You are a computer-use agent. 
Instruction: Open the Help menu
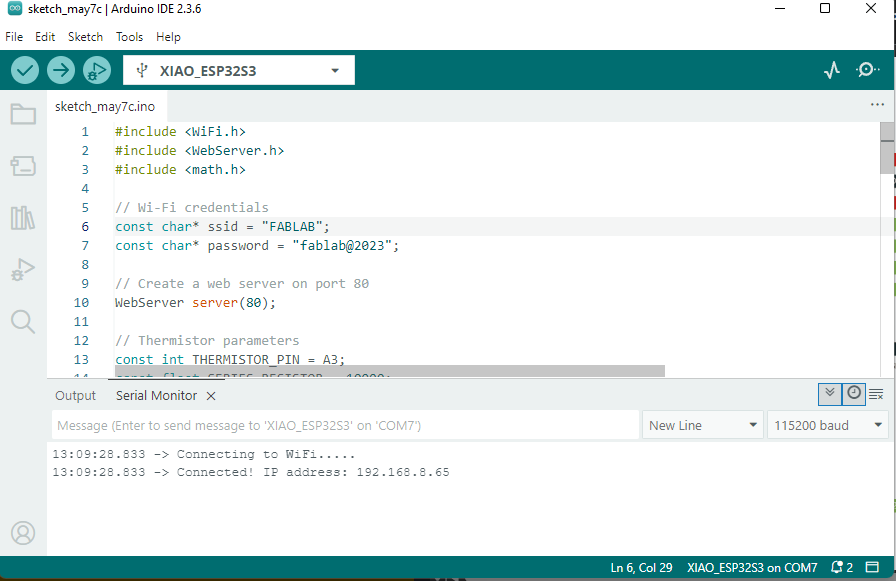coord(169,37)
